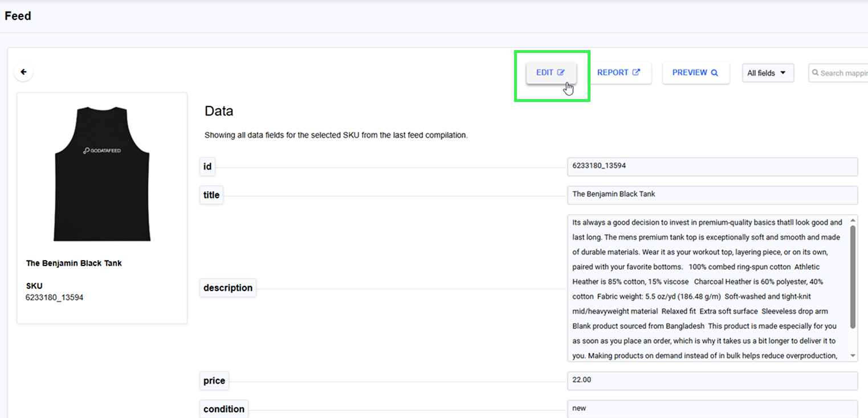The width and height of the screenshot is (868, 418).
Task: Click the PREVIEW button with magnifier
Action: 695,73
